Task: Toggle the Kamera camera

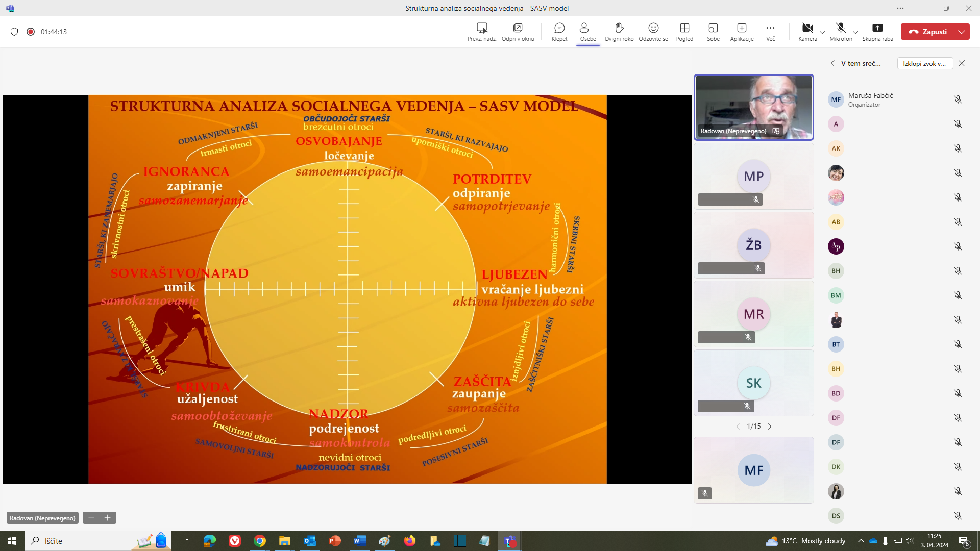Action: 807,31
